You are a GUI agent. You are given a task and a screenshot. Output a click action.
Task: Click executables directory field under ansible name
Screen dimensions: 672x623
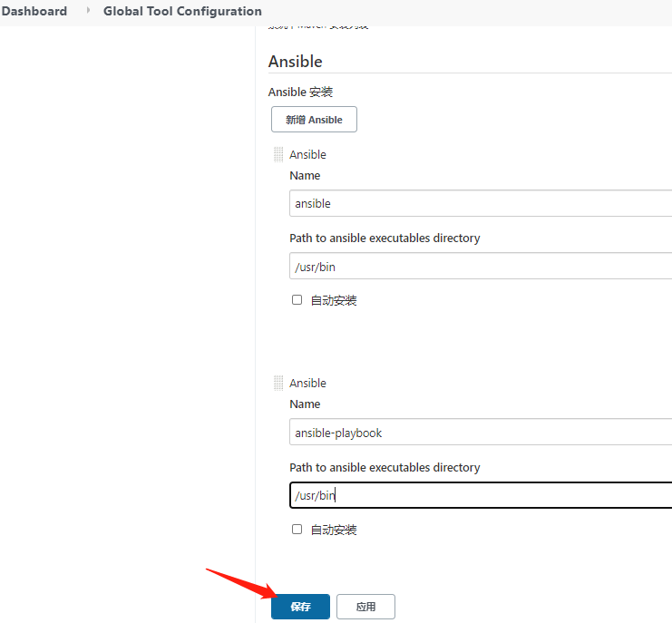(x=481, y=267)
